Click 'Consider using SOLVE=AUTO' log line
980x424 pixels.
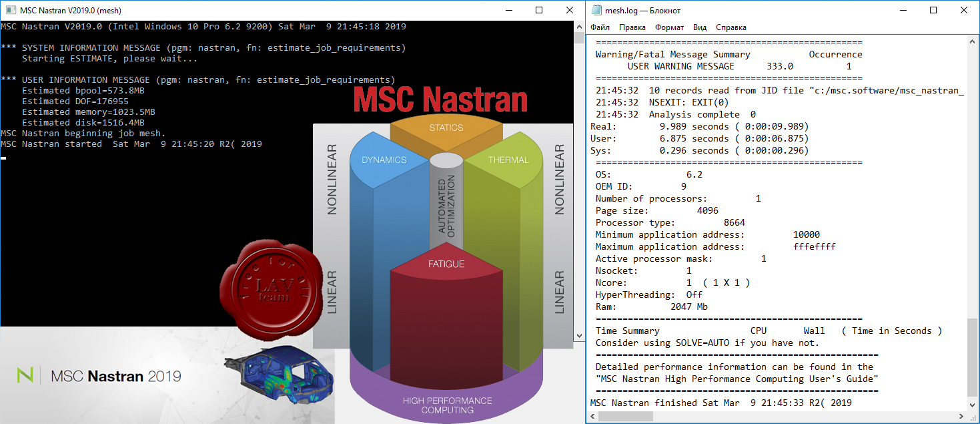point(708,343)
